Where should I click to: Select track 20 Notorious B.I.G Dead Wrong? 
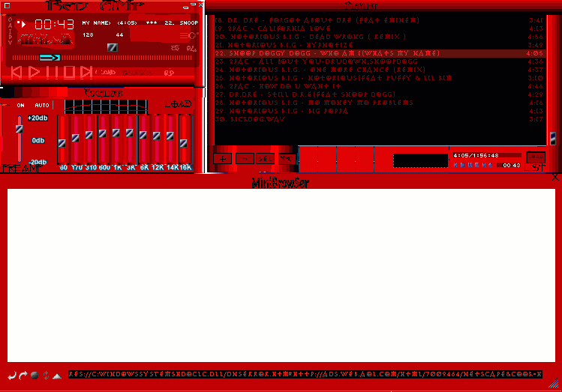379,37
